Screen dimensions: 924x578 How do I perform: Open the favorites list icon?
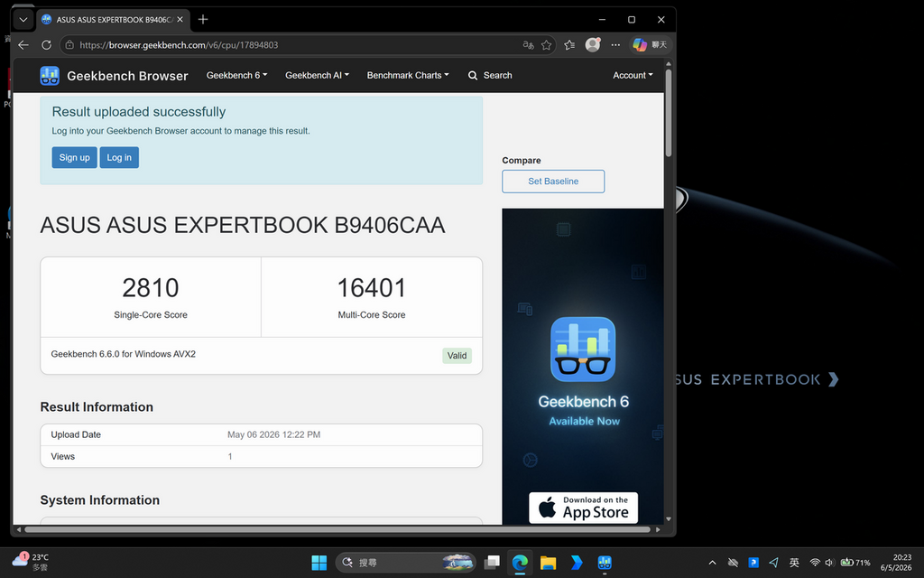tap(569, 45)
